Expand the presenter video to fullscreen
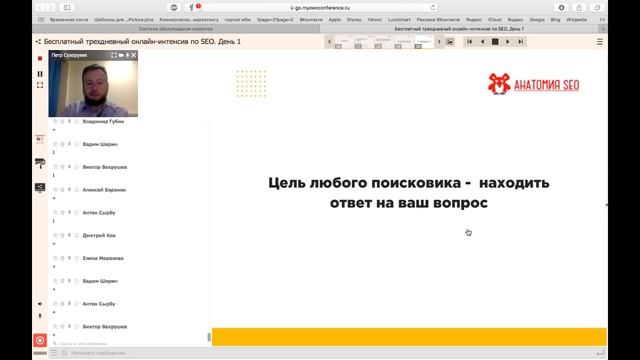The image size is (640, 360). tap(114, 55)
